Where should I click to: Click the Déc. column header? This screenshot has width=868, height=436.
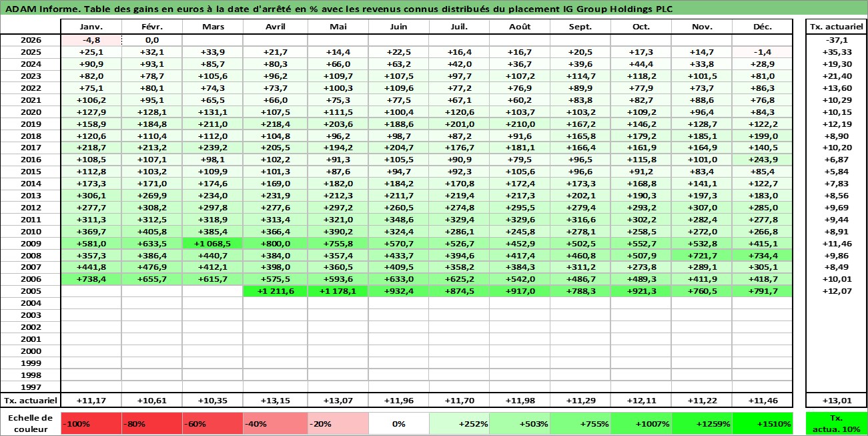coord(763,27)
